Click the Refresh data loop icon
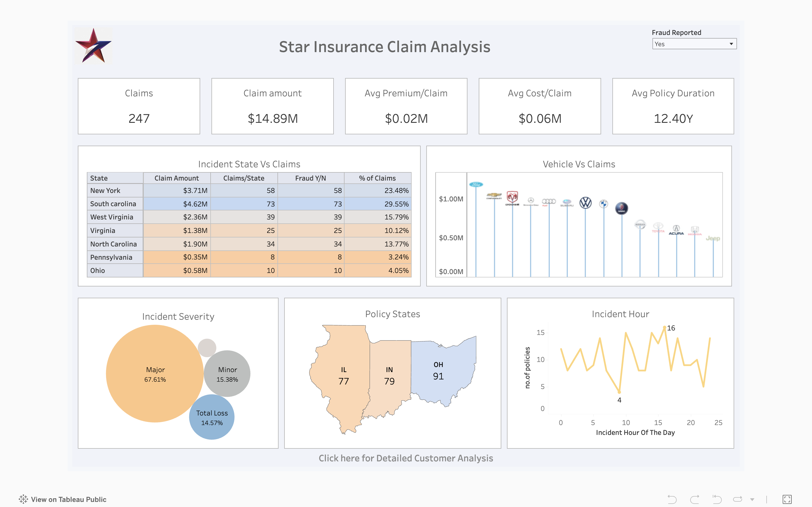The image size is (812, 507). 738,499
